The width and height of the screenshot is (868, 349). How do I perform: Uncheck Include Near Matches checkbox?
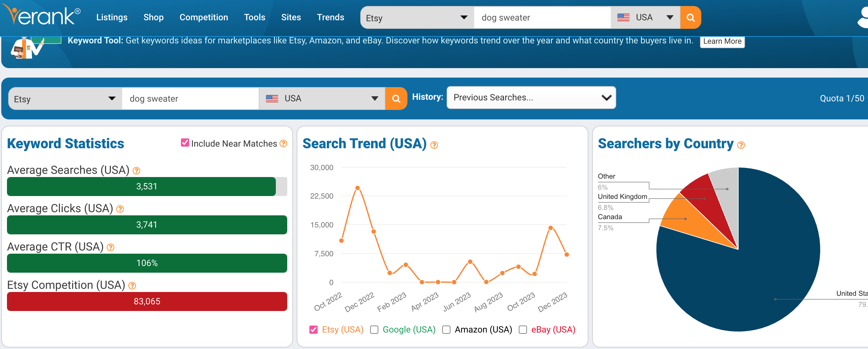point(185,143)
